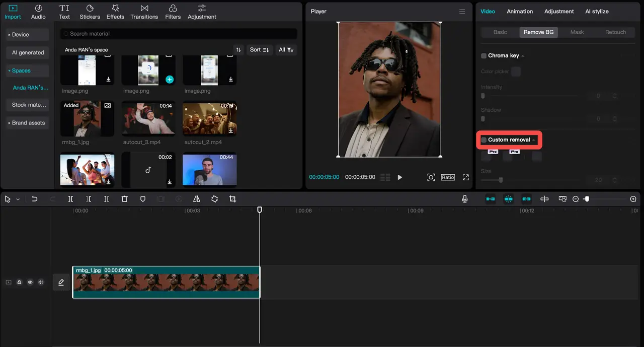Download the TikTok audio clip
This screenshot has width=644, height=347.
point(170,182)
